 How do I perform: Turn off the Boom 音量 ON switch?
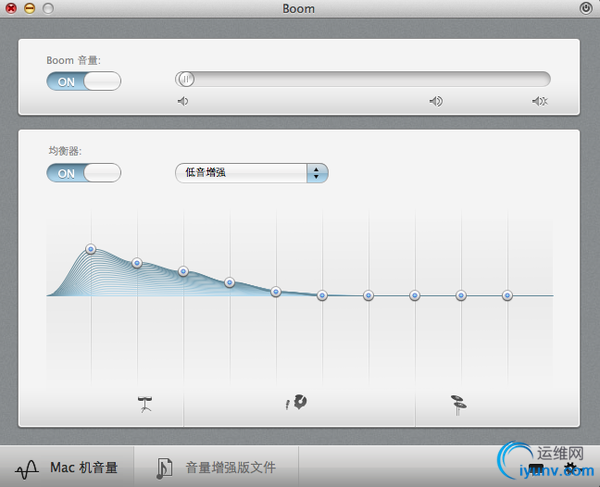pos(83,81)
